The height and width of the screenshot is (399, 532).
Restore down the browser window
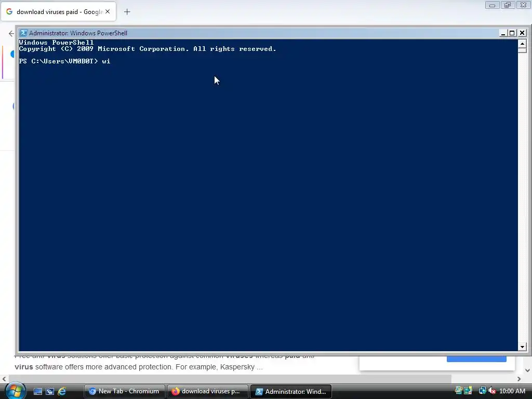[x=508, y=5]
